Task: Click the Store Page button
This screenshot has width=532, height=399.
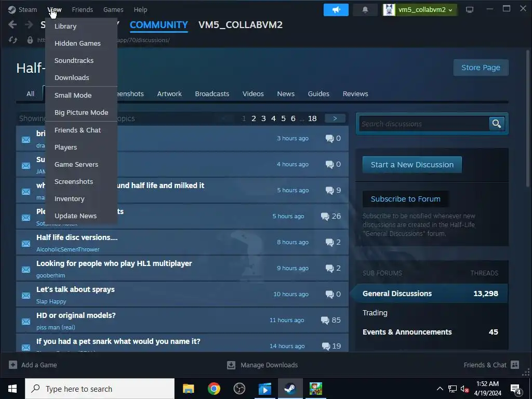Action: 481,68
